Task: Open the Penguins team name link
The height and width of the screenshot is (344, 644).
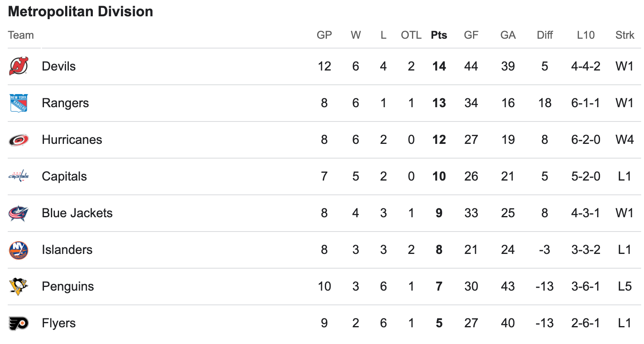Action: [x=68, y=287]
